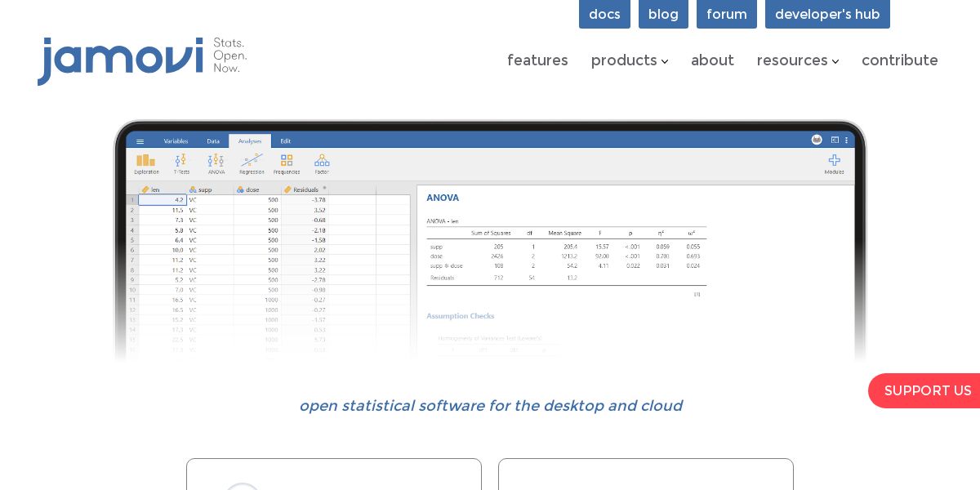
Task: Click the Factor analysis icon
Action: coord(322,163)
